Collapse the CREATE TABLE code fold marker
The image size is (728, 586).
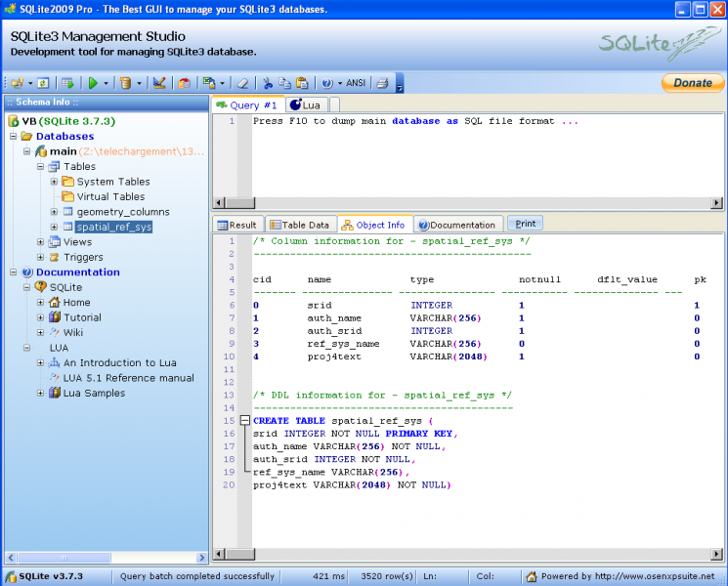coord(244,421)
